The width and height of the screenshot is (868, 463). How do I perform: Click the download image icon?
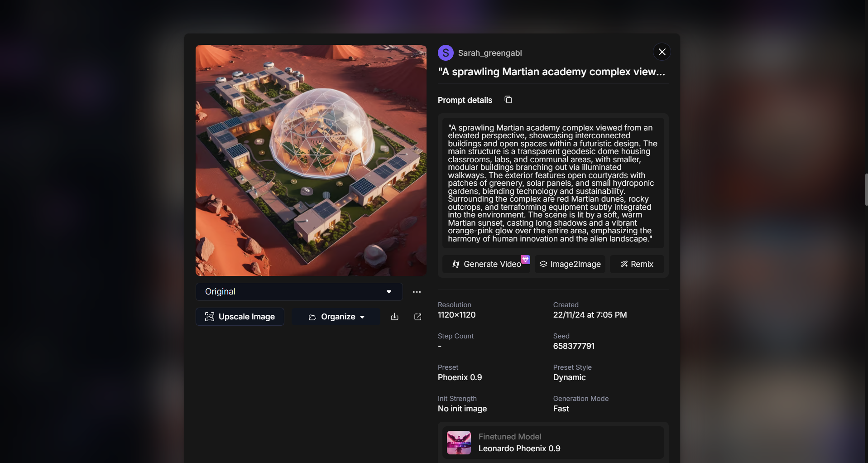point(394,317)
